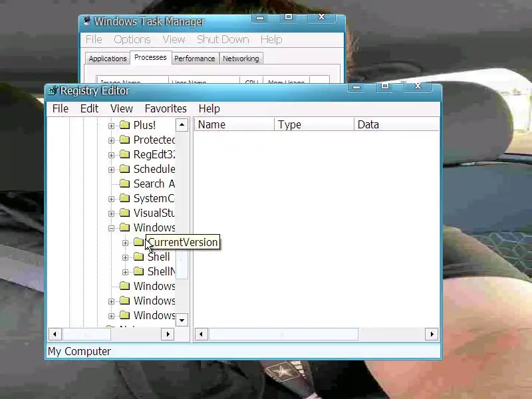Image resolution: width=532 pixels, height=399 pixels.
Task: Open the Edit menu in Registry Editor
Action: (89, 108)
